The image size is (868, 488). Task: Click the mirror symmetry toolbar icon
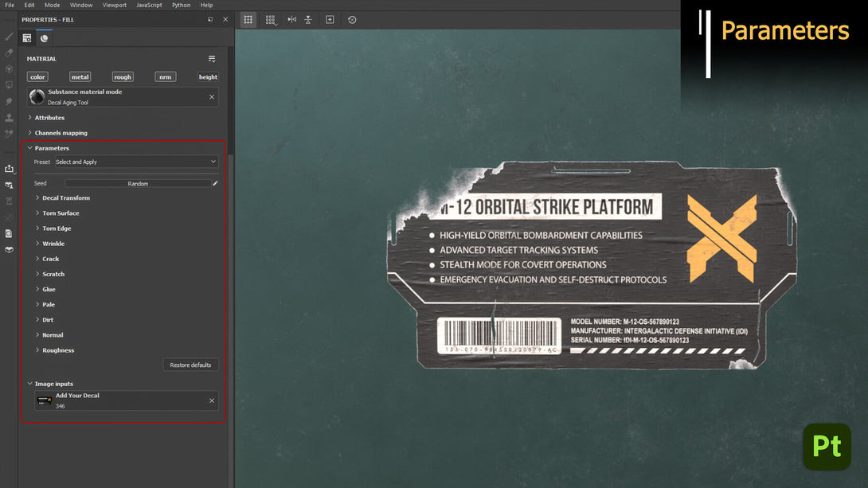pos(291,19)
